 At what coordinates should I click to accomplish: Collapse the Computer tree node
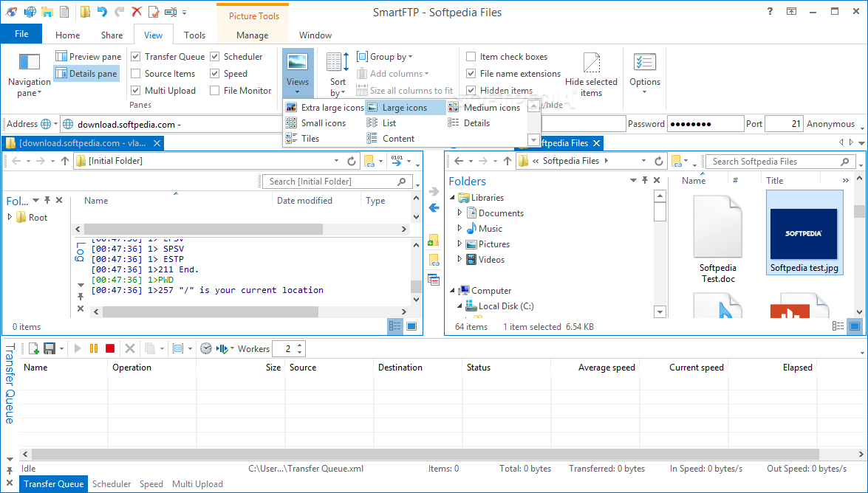[452, 291]
